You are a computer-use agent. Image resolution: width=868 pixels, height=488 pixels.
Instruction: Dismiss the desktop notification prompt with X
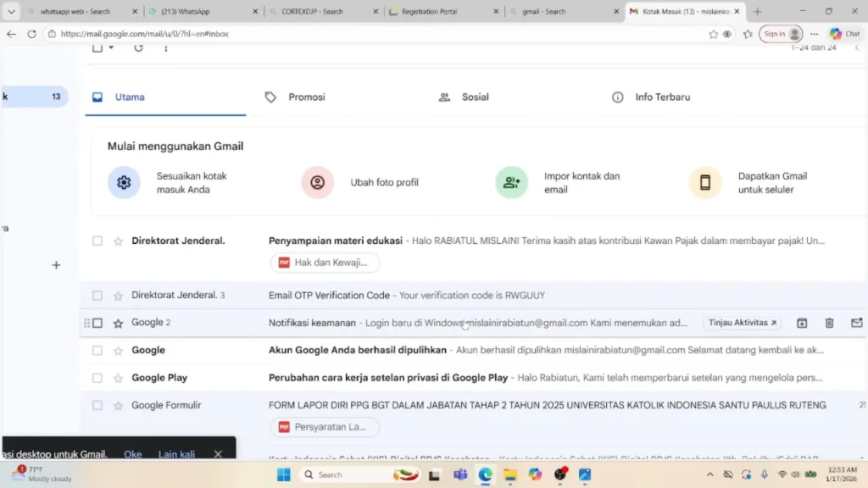point(218,454)
